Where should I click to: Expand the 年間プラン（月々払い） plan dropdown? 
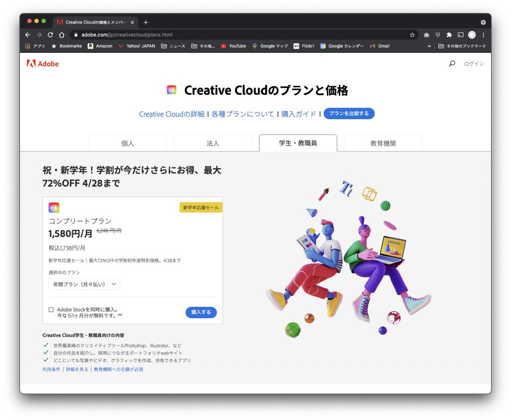pyautogui.click(x=84, y=284)
